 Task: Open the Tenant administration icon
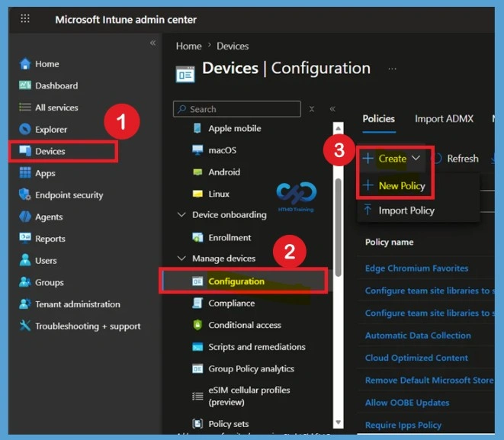(25, 304)
